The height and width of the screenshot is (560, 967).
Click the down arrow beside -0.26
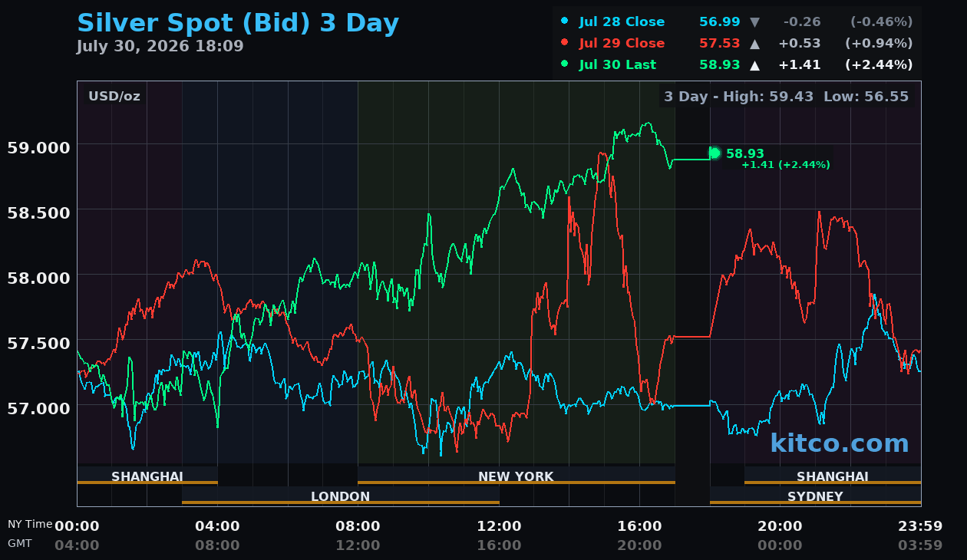point(754,22)
